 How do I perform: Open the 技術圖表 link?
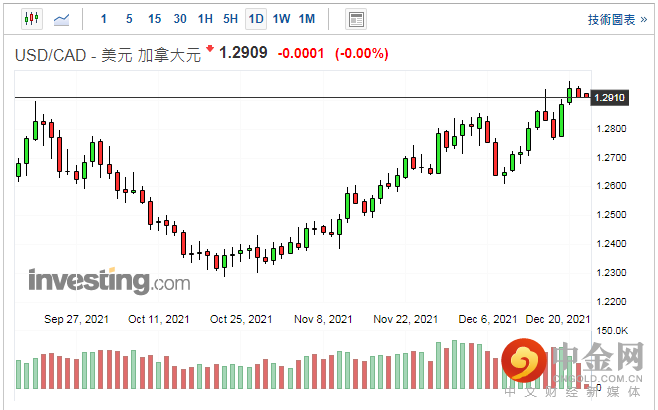coord(617,20)
